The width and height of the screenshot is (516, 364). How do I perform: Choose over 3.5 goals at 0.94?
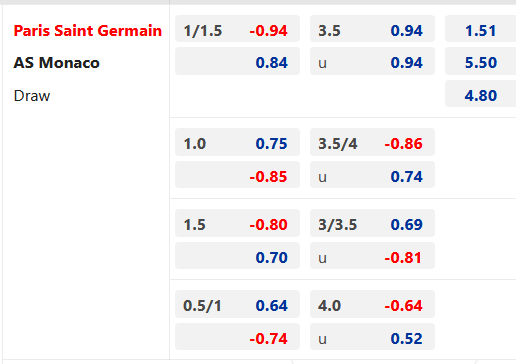click(x=372, y=29)
